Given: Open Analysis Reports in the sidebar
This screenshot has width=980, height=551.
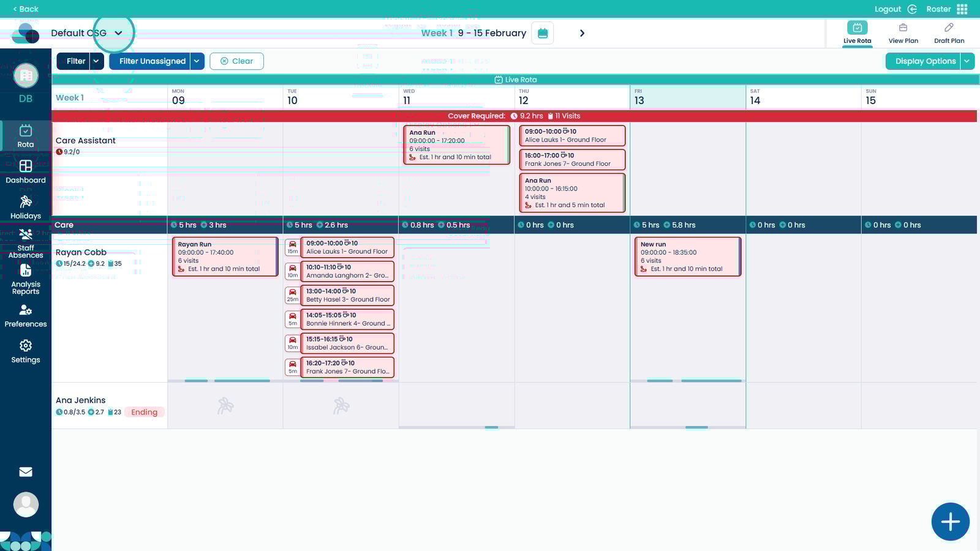Looking at the screenshot, I should coord(26,279).
